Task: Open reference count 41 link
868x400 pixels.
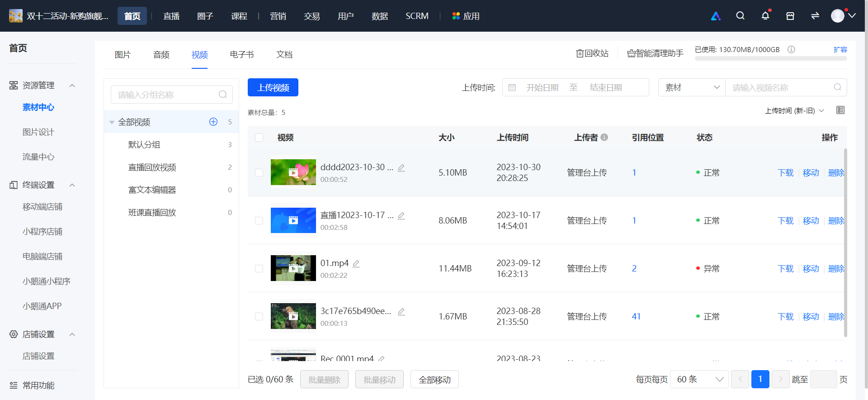Action: pos(636,317)
